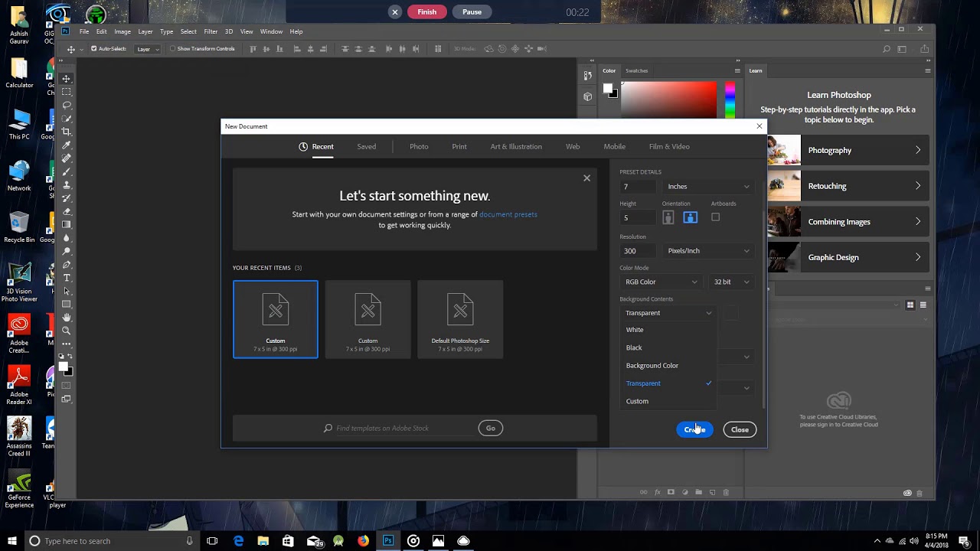Open the Filter menu

(x=211, y=31)
